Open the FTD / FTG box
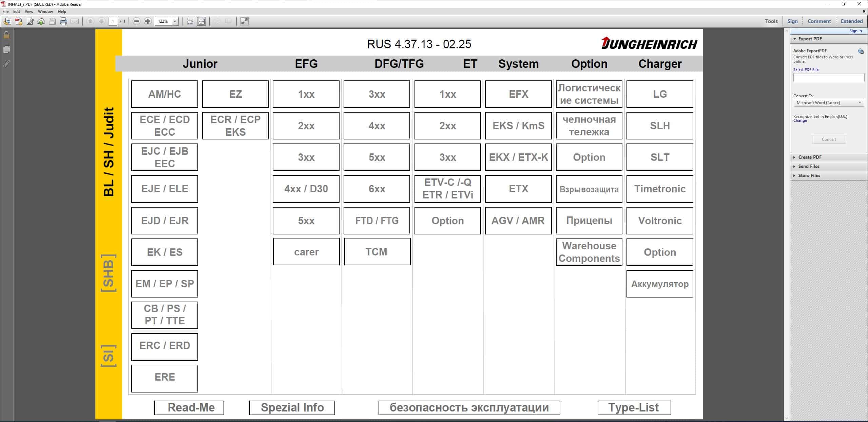The image size is (868, 422). click(377, 220)
